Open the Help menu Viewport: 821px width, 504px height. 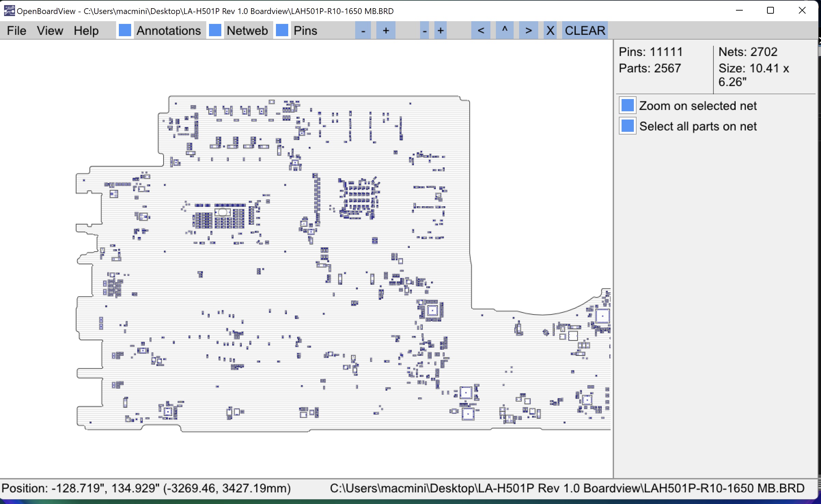point(86,31)
